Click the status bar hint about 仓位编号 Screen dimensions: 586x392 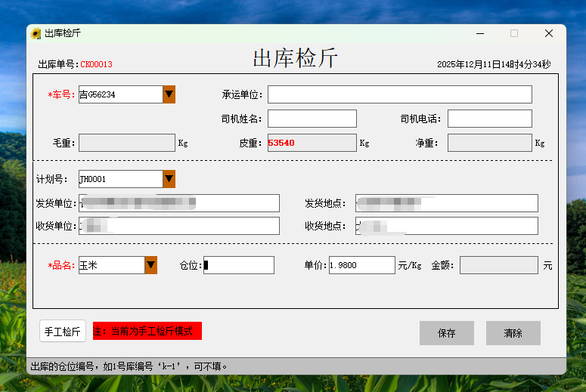pos(129,366)
